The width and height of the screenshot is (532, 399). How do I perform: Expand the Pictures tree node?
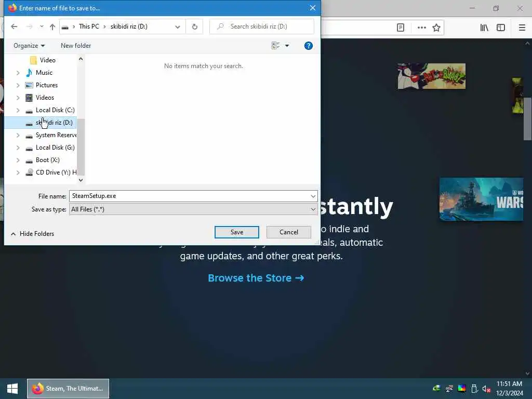tap(18, 85)
